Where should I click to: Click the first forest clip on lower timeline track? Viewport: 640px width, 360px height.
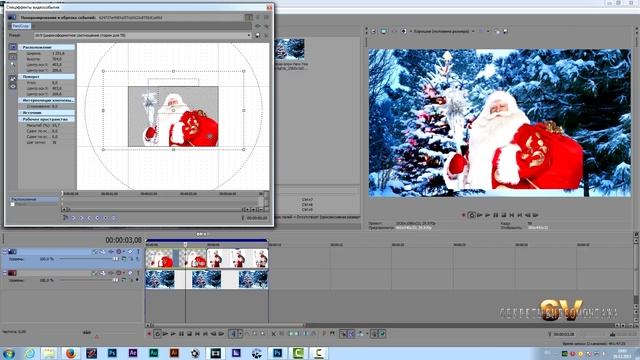(x=160, y=280)
